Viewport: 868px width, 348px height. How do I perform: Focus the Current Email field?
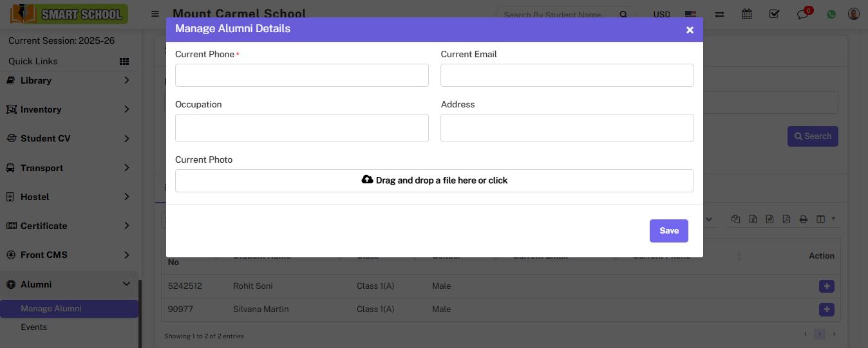[567, 75]
